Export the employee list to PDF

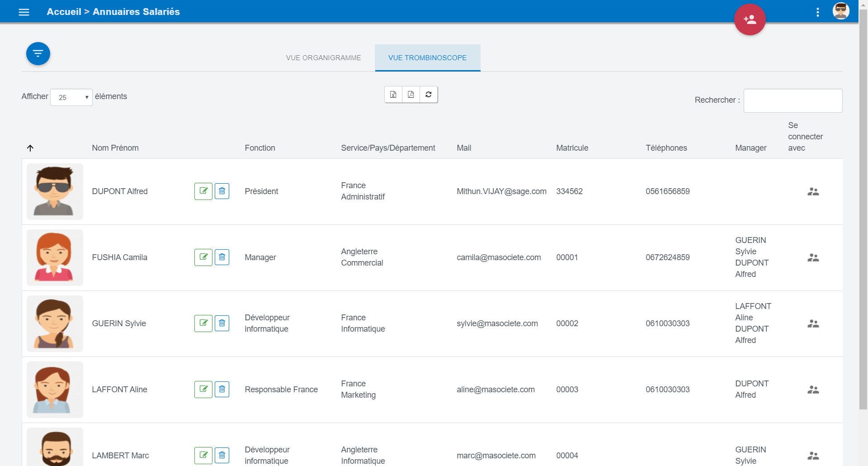pos(410,95)
